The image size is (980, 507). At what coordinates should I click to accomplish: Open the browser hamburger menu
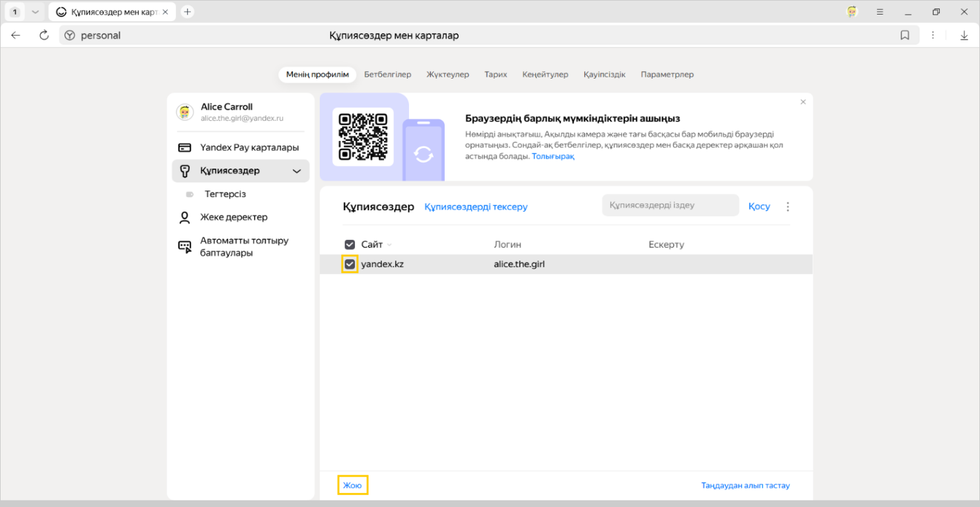[x=880, y=12]
